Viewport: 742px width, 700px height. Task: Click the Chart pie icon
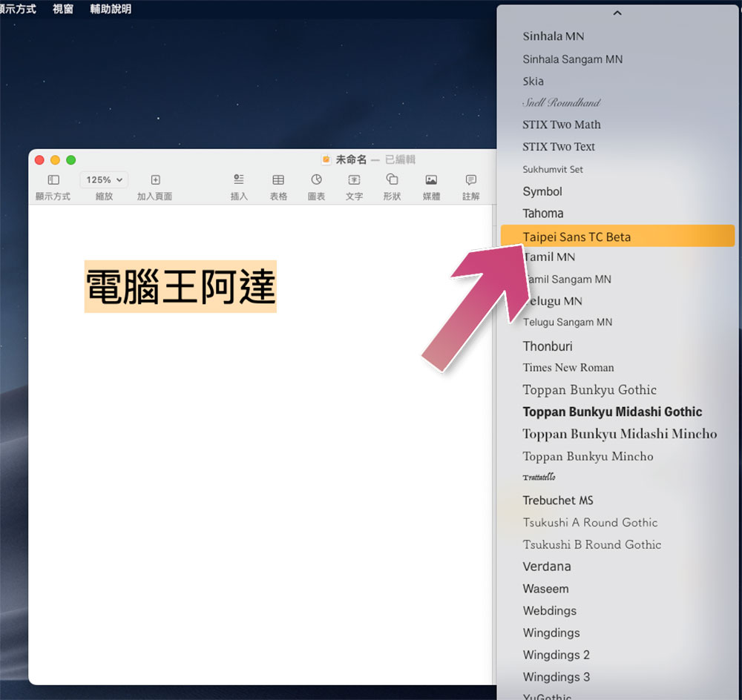point(316,179)
